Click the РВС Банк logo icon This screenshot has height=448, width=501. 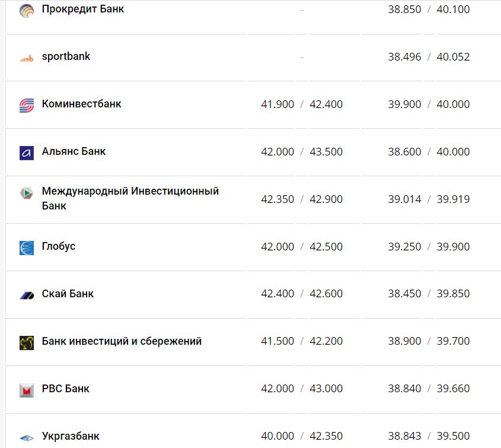point(27,390)
